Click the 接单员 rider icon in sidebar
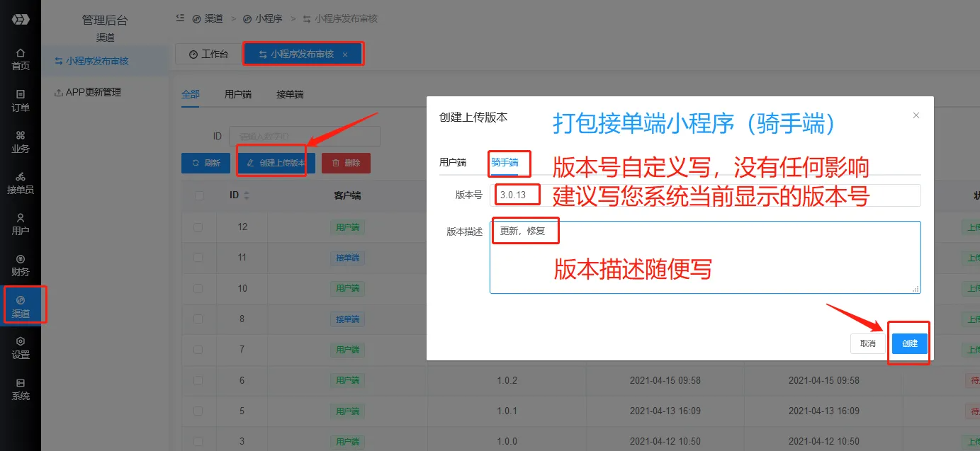Image resolution: width=980 pixels, height=451 pixels. [21, 183]
